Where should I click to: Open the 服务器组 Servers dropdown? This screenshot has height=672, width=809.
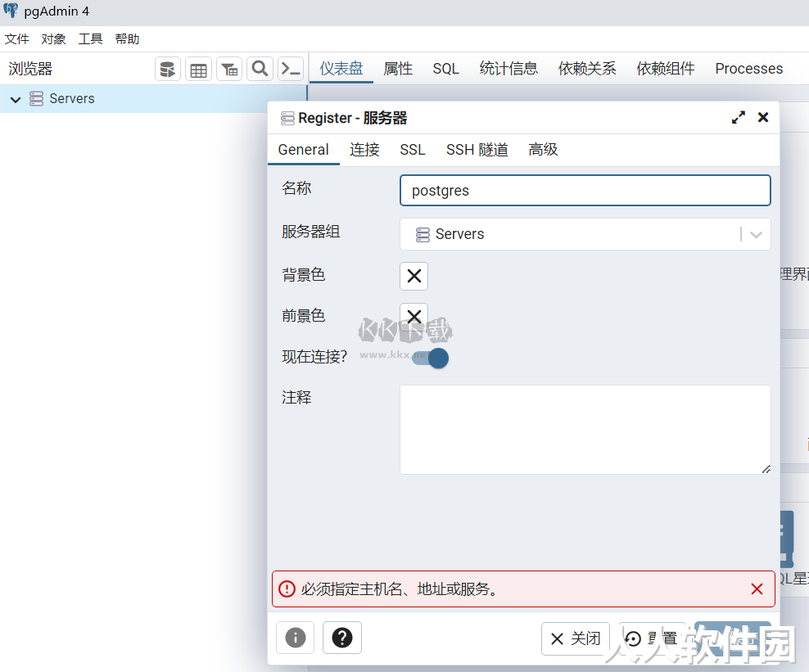[x=585, y=234]
